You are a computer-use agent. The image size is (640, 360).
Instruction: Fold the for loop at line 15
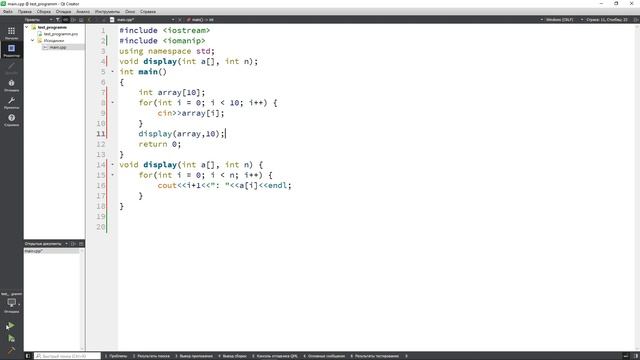pos(113,175)
